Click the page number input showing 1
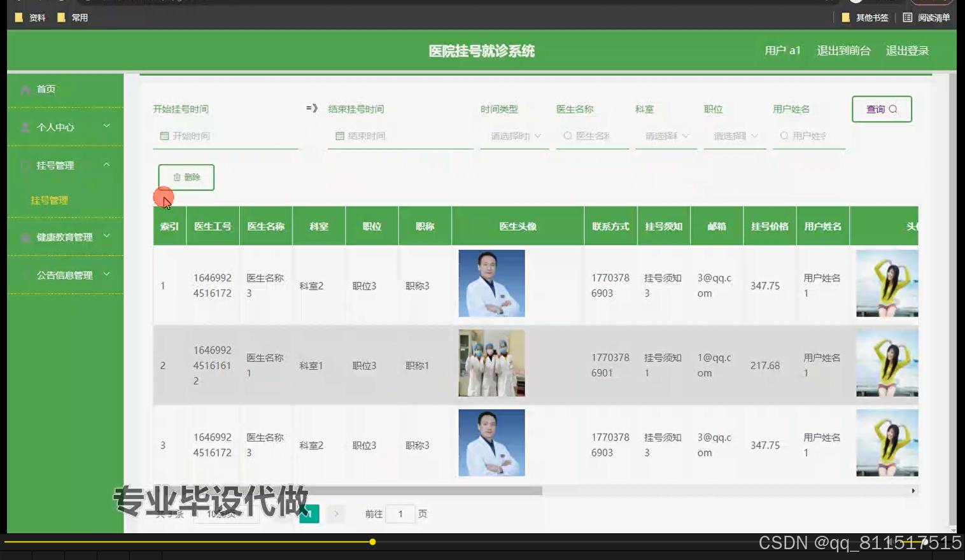Screen dimensions: 965x560 click(400, 514)
